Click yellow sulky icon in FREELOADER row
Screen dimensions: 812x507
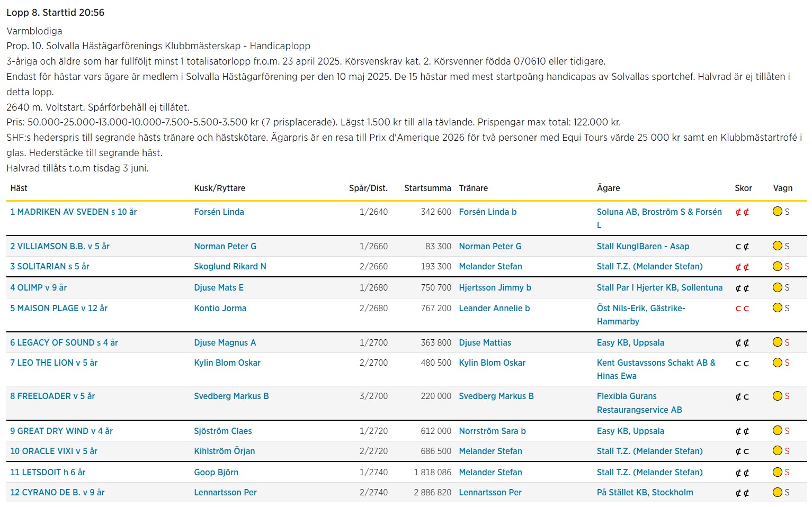point(778,395)
